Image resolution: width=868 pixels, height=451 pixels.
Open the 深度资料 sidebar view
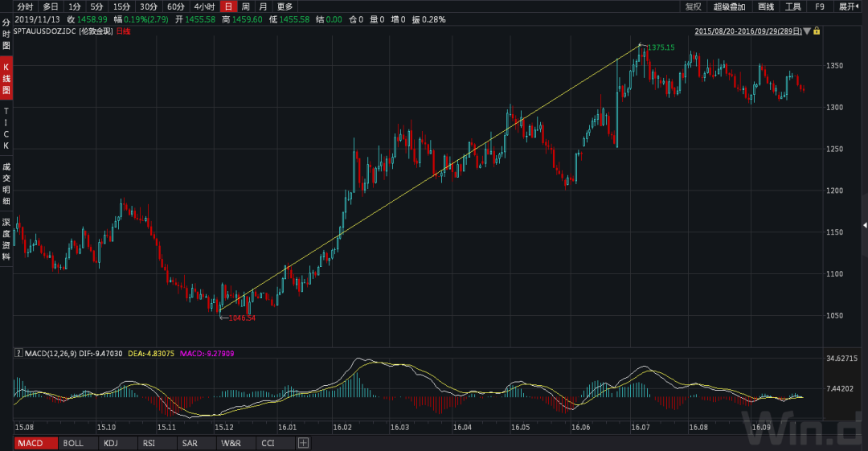6,239
